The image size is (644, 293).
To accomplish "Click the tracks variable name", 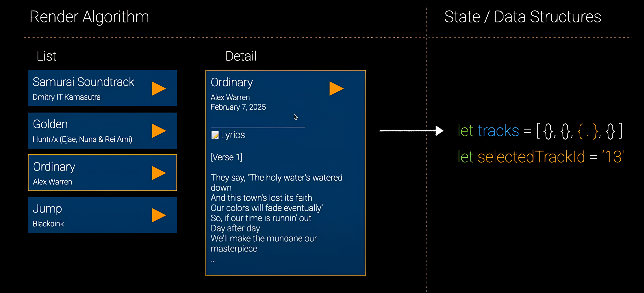I will point(498,131).
